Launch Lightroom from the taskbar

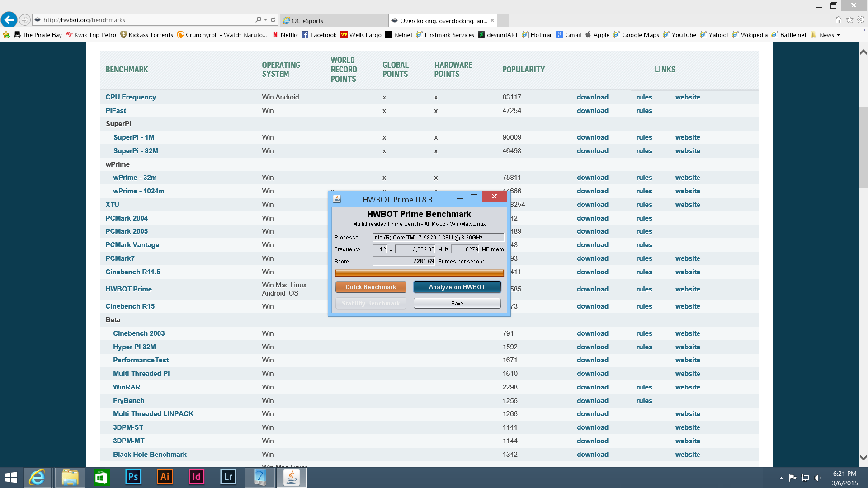pos(228,477)
